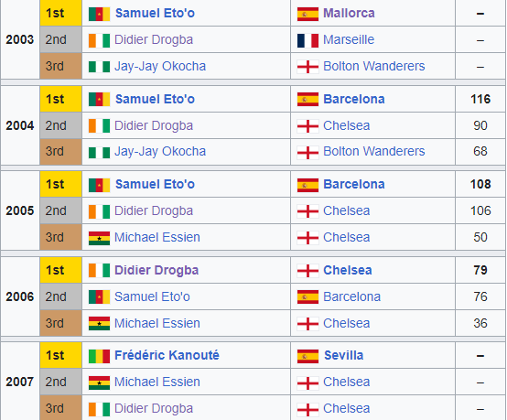Click Nigeria flag beside 2004 Jay-Jay Okocha
This screenshot has height=420, width=507.
point(99,152)
